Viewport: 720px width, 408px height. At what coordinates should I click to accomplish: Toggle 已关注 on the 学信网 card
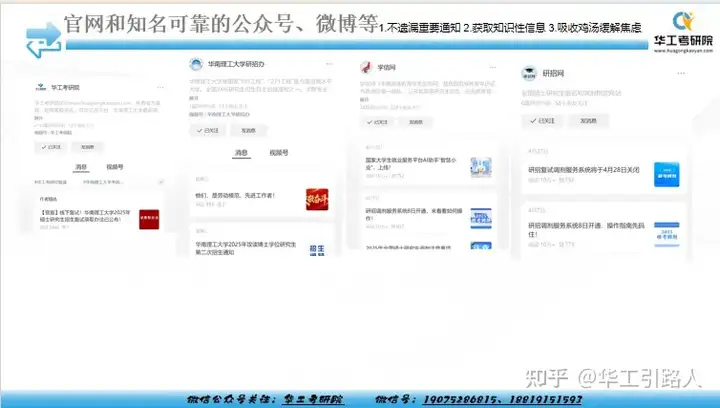pos(377,122)
